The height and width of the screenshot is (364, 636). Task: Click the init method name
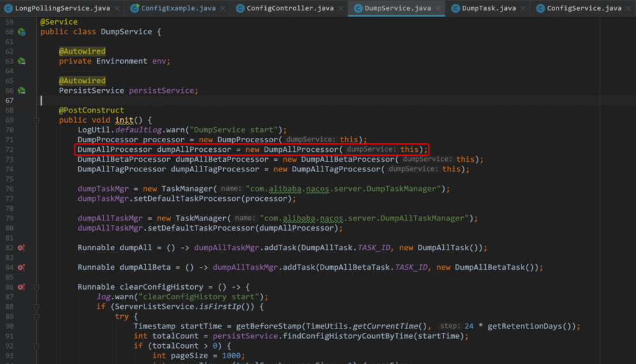tap(124, 120)
